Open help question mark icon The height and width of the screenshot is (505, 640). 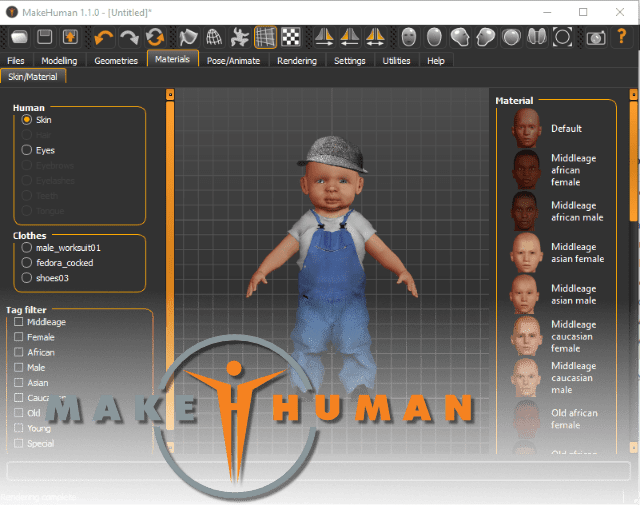tap(622, 37)
